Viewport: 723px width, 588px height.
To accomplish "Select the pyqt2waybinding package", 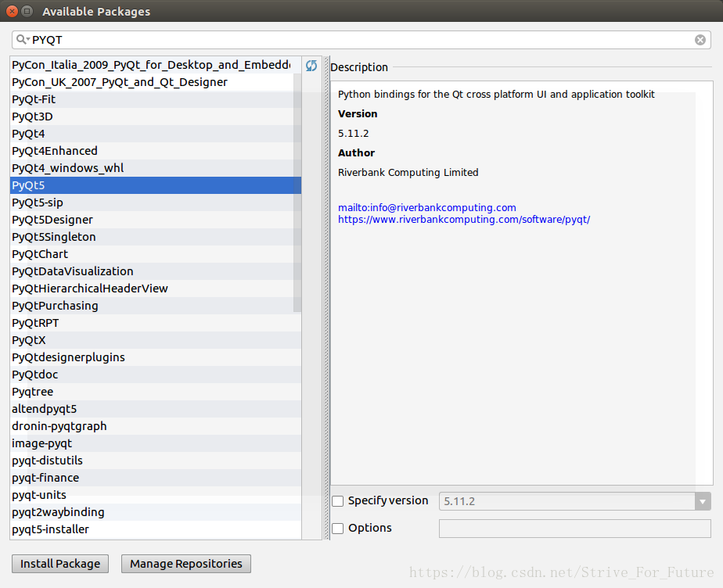I will [156, 512].
